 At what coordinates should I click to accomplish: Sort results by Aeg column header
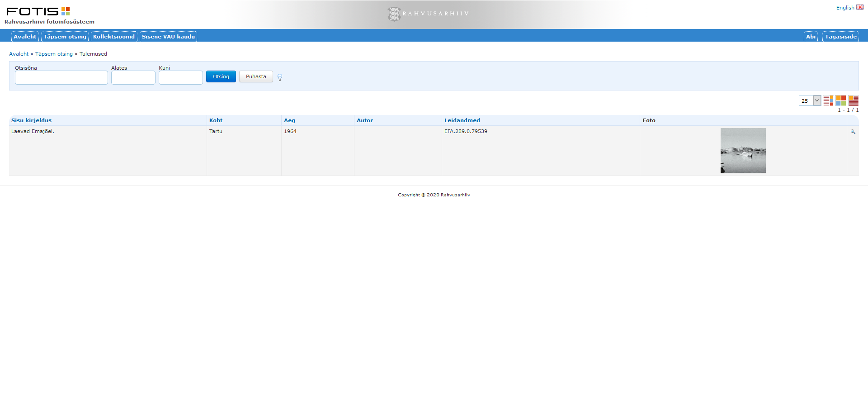[289, 120]
